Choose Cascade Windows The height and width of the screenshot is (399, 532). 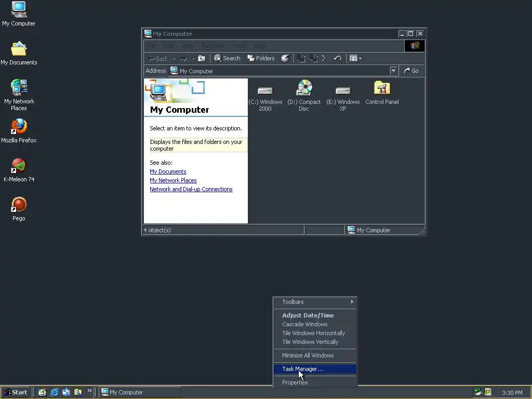pyautogui.click(x=315, y=324)
